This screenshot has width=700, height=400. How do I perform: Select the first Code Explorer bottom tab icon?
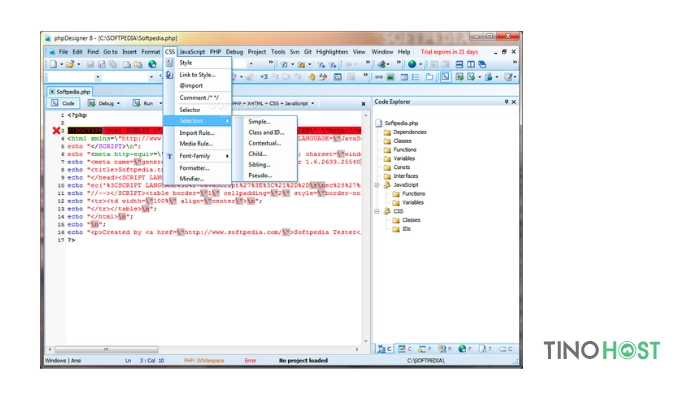(383, 349)
